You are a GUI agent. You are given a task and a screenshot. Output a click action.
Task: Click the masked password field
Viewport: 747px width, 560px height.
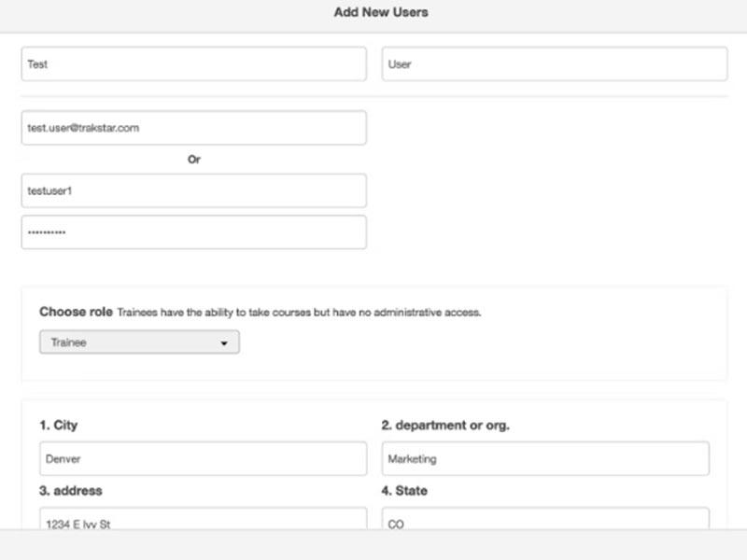(194, 232)
